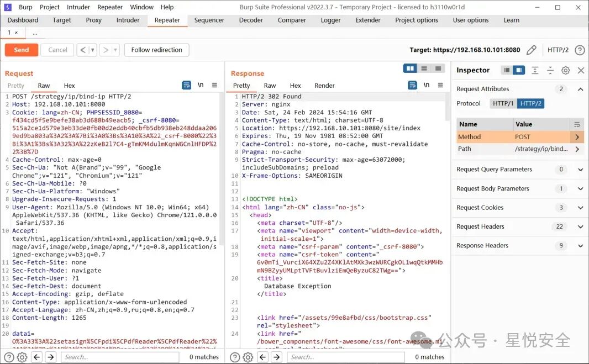
Task: Click the Burp Suite application logo
Action: tap(8, 7)
